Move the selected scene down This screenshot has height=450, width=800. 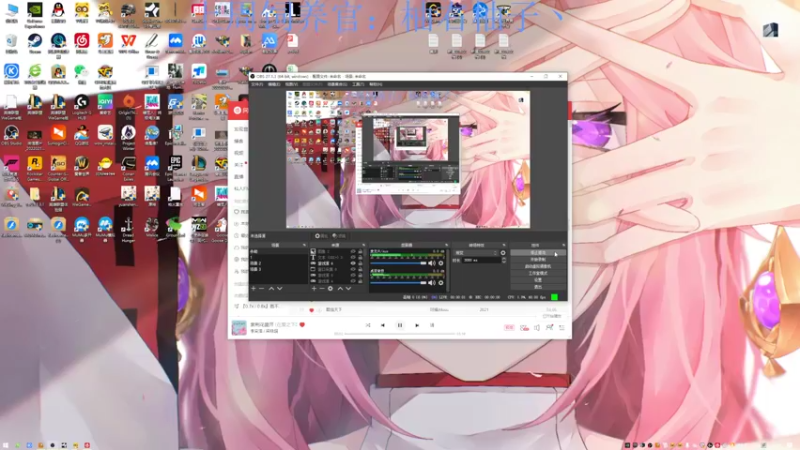(x=280, y=288)
